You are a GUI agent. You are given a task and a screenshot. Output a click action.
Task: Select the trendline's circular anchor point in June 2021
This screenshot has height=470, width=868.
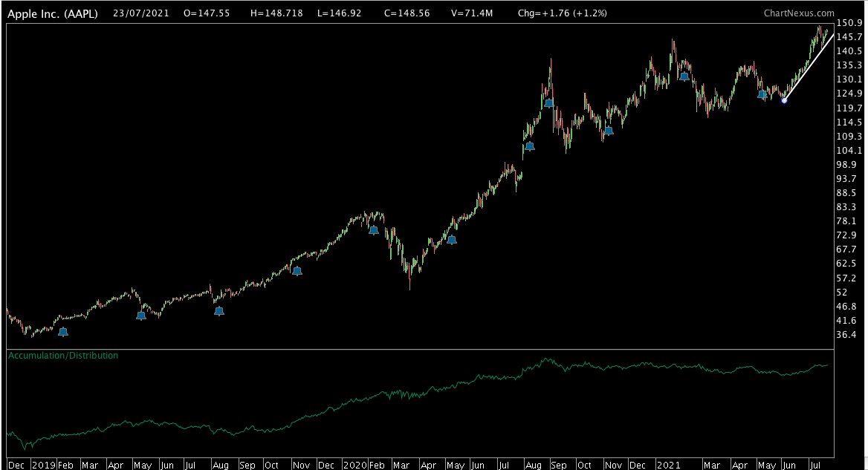(784, 100)
